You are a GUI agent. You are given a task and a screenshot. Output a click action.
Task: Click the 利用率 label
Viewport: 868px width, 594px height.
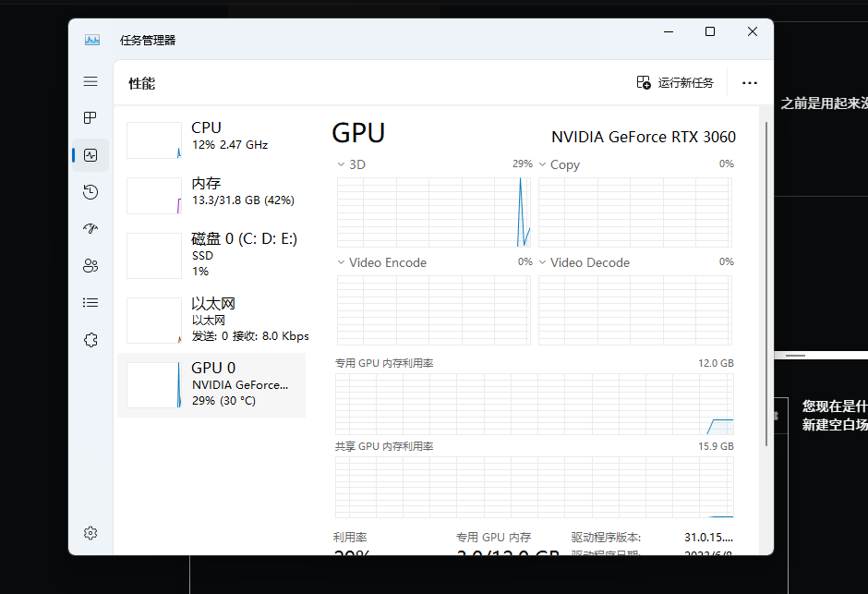point(350,538)
